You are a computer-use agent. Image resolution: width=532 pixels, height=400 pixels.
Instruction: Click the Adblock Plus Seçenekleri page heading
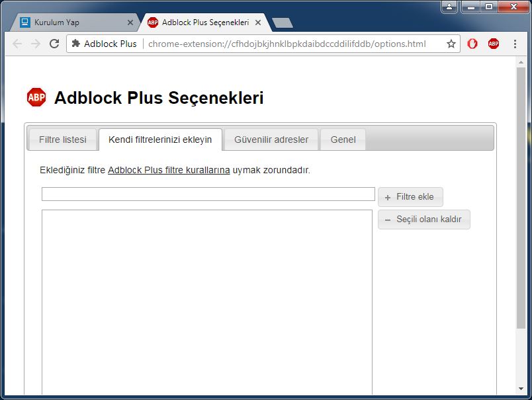tap(159, 98)
